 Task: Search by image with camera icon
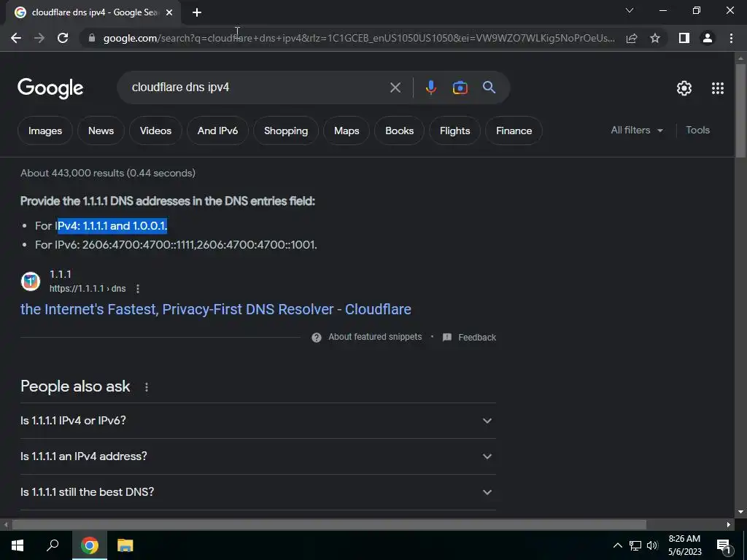pyautogui.click(x=460, y=87)
